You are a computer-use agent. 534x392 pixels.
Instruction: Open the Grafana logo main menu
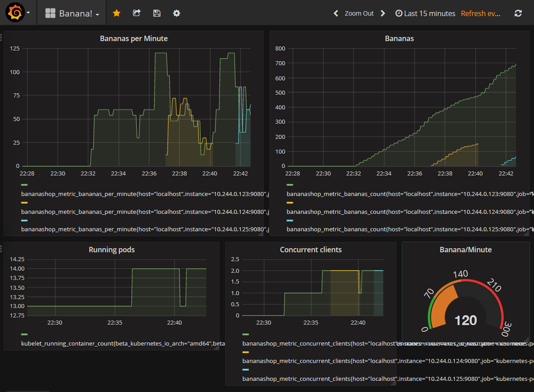(15, 13)
